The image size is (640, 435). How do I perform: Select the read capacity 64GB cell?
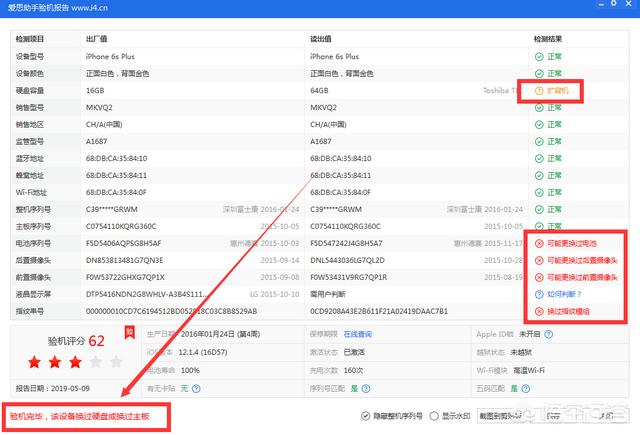pyautogui.click(x=319, y=91)
